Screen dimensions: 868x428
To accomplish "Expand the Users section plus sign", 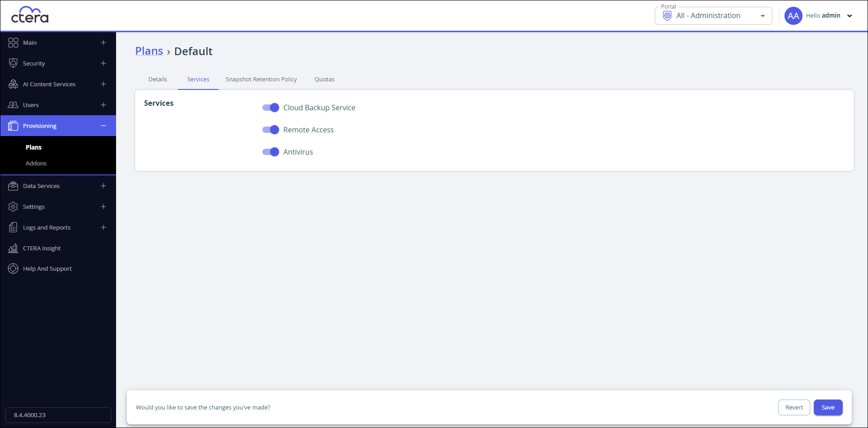I will coord(103,105).
